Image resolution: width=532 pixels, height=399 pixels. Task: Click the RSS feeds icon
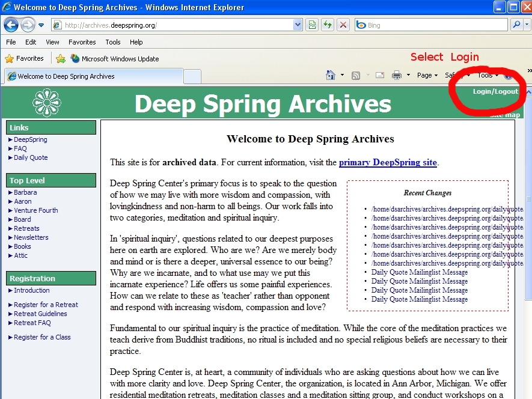pyautogui.click(x=356, y=75)
